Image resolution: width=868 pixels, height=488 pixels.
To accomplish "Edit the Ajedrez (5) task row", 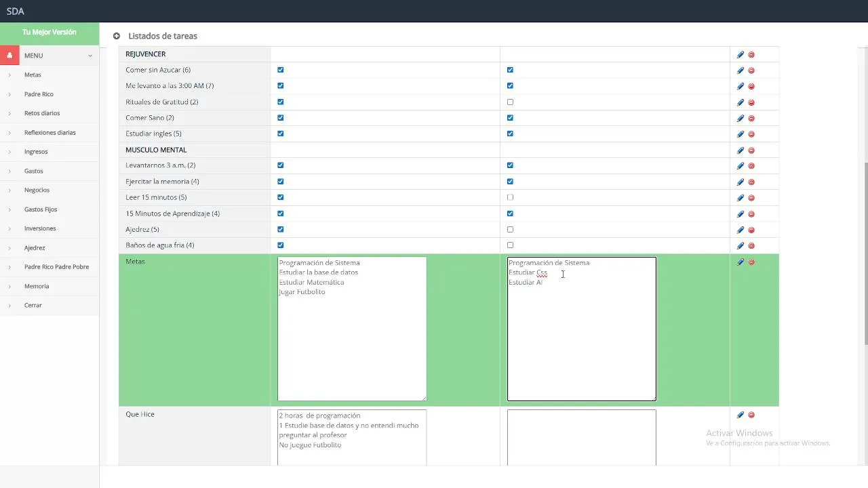I will click(x=741, y=230).
